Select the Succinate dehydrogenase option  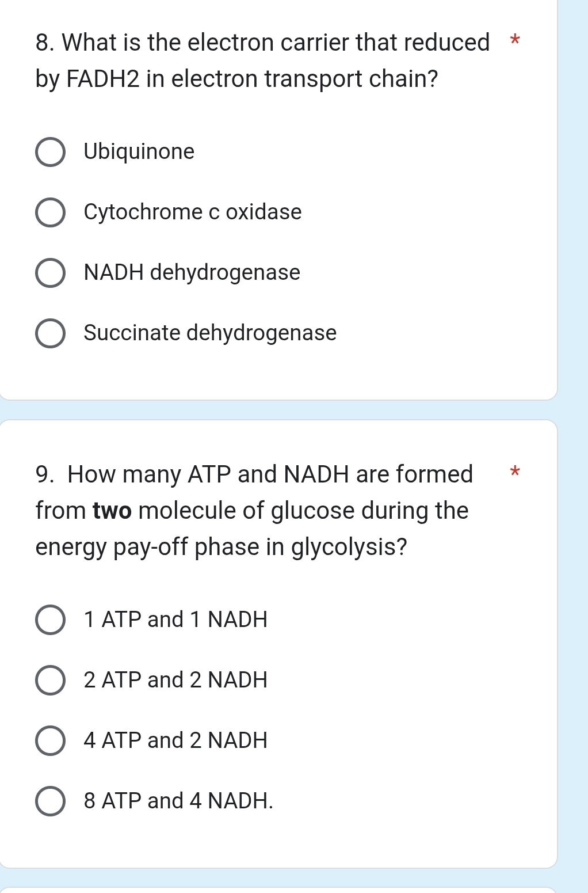(x=51, y=333)
